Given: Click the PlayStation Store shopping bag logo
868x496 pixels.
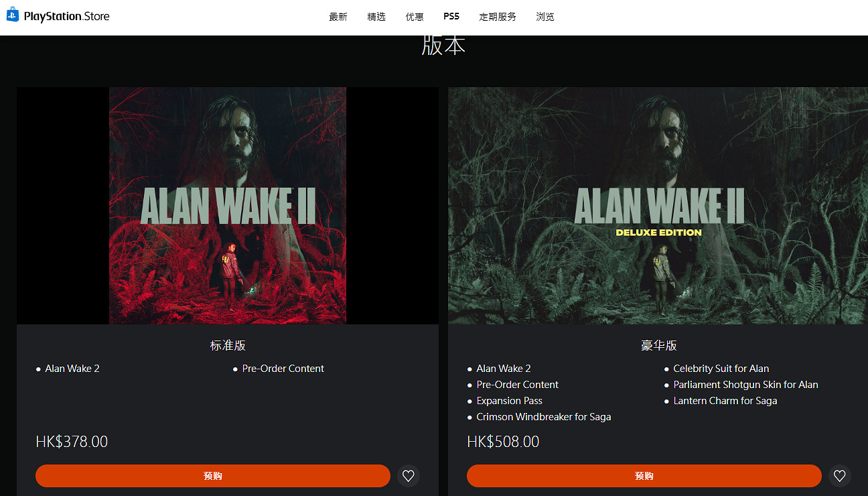Looking at the screenshot, I should coord(13,15).
